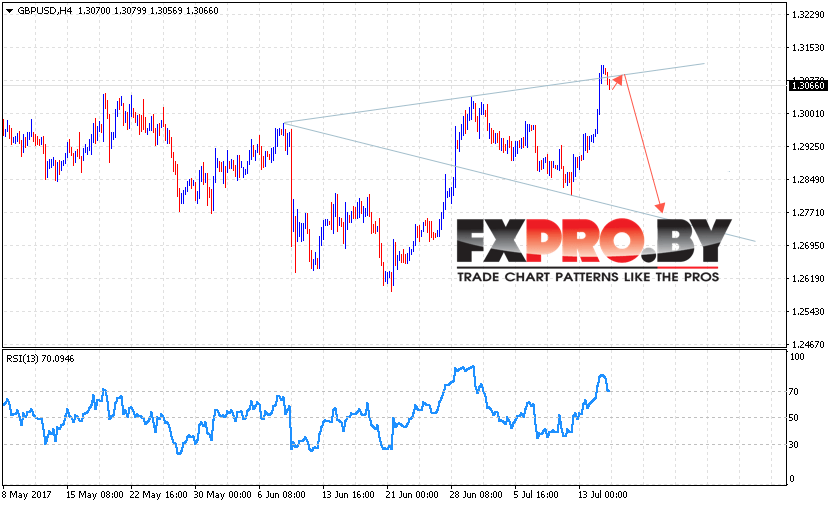
Task: Click the small upward red arrowhead
Action: click(619, 78)
